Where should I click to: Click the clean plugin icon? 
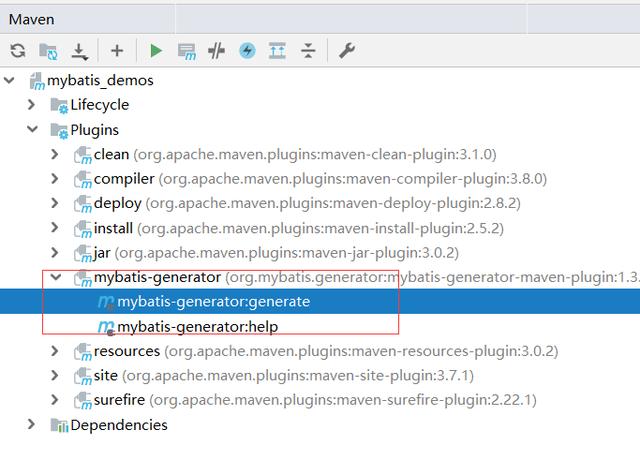point(83,155)
